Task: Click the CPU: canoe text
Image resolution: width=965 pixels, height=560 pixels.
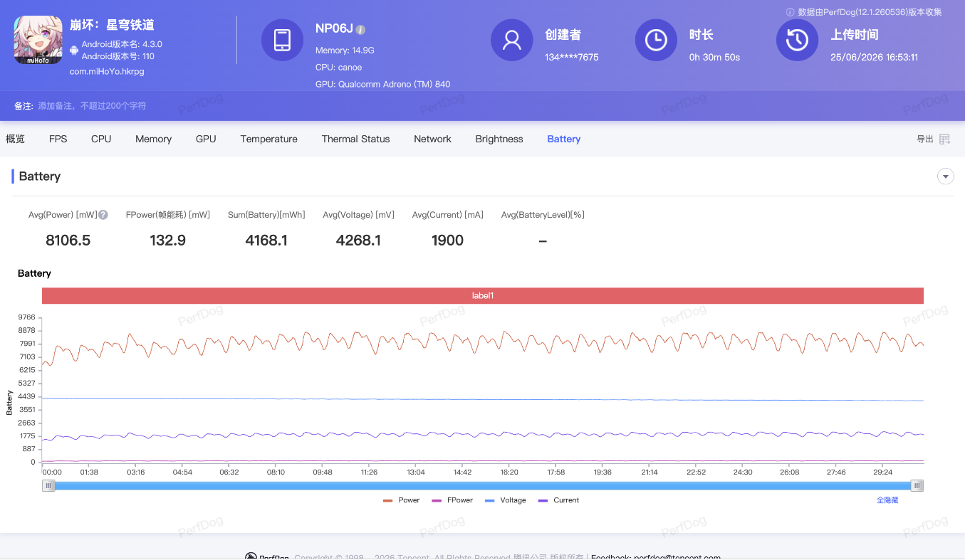Action: 339,68
